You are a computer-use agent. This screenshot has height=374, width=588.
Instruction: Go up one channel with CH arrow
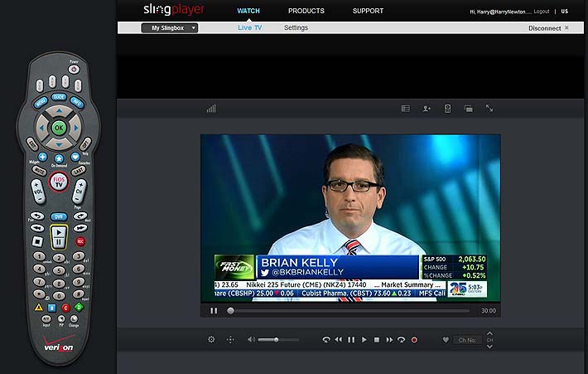click(489, 333)
